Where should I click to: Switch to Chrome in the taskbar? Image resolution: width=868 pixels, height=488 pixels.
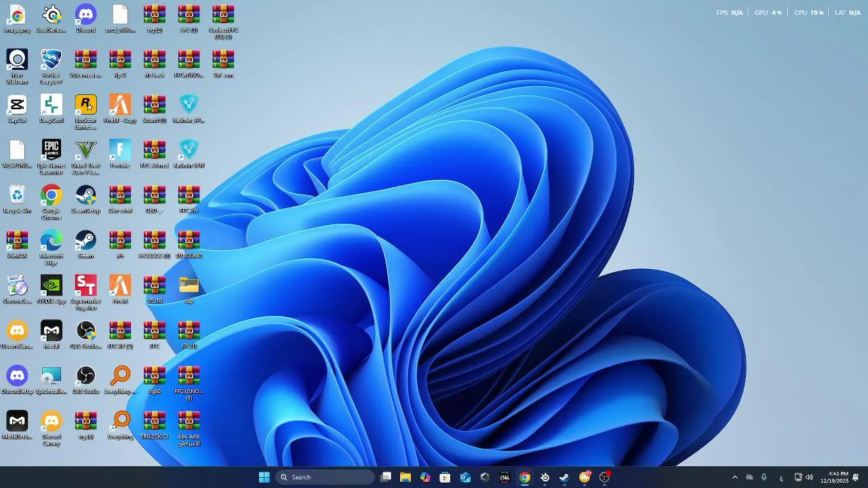(x=525, y=477)
